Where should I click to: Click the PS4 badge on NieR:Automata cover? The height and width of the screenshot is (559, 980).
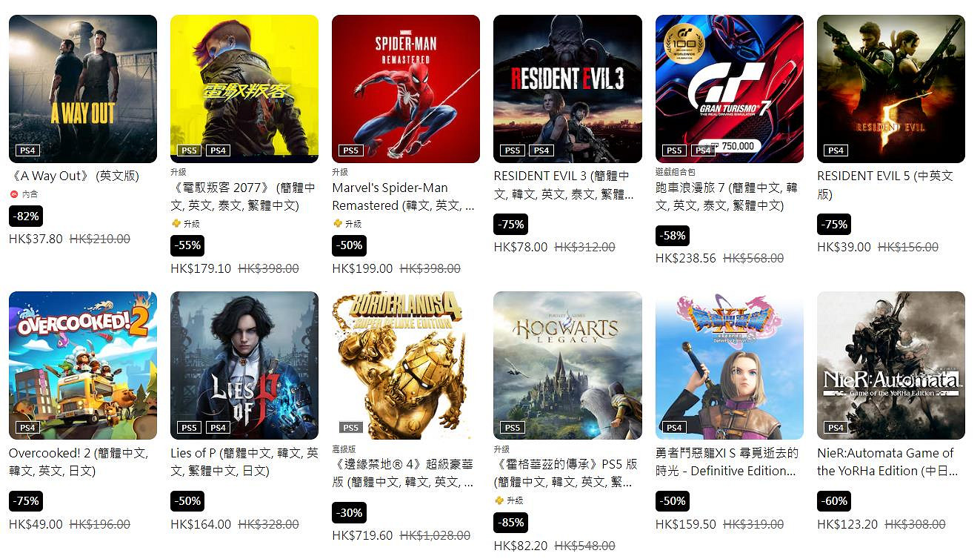pyautogui.click(x=836, y=428)
